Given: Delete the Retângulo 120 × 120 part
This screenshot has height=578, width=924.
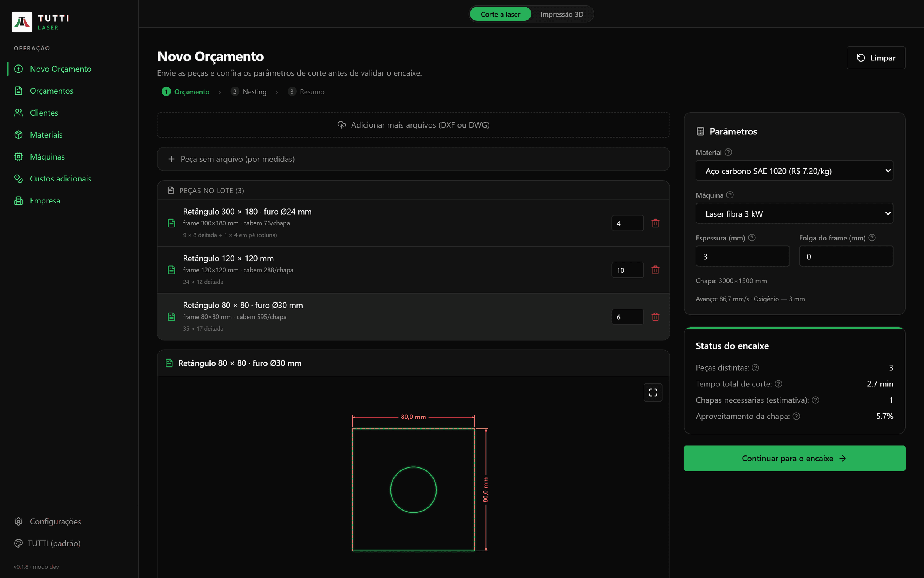Looking at the screenshot, I should (x=655, y=270).
